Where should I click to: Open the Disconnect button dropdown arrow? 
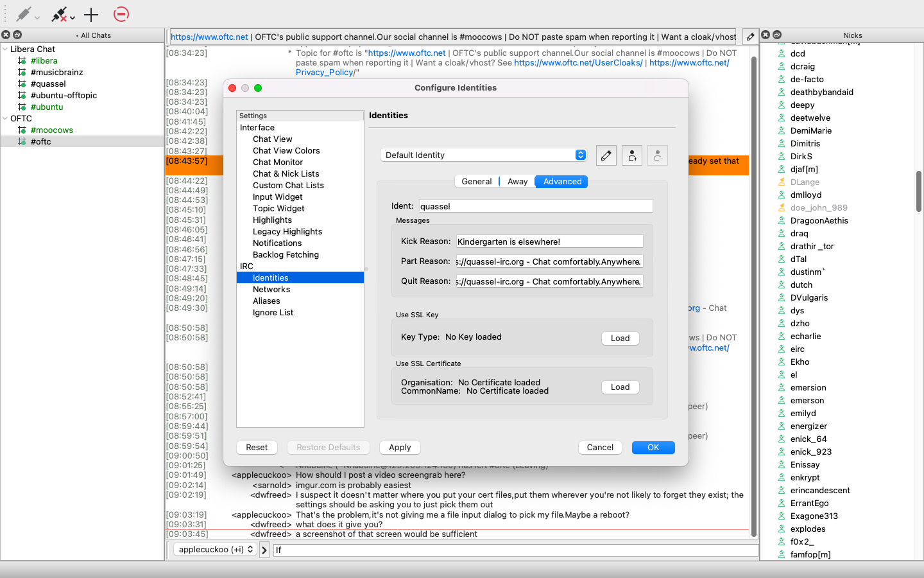73,17
